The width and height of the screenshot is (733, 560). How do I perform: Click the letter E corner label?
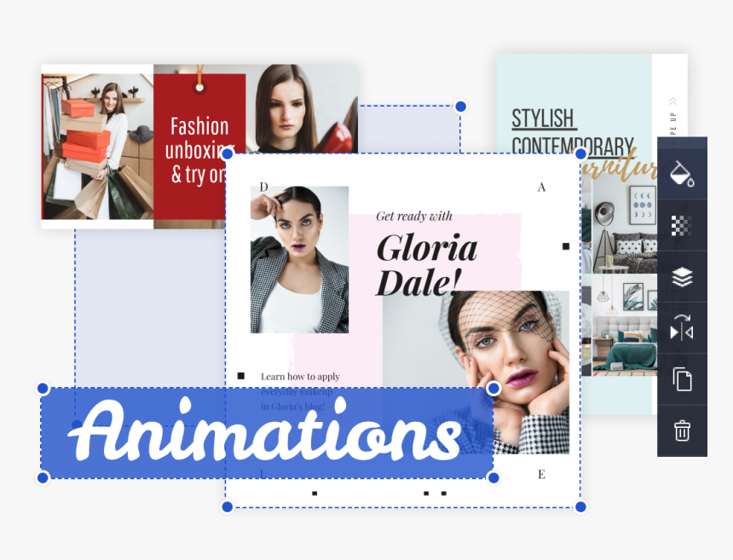coord(541,475)
